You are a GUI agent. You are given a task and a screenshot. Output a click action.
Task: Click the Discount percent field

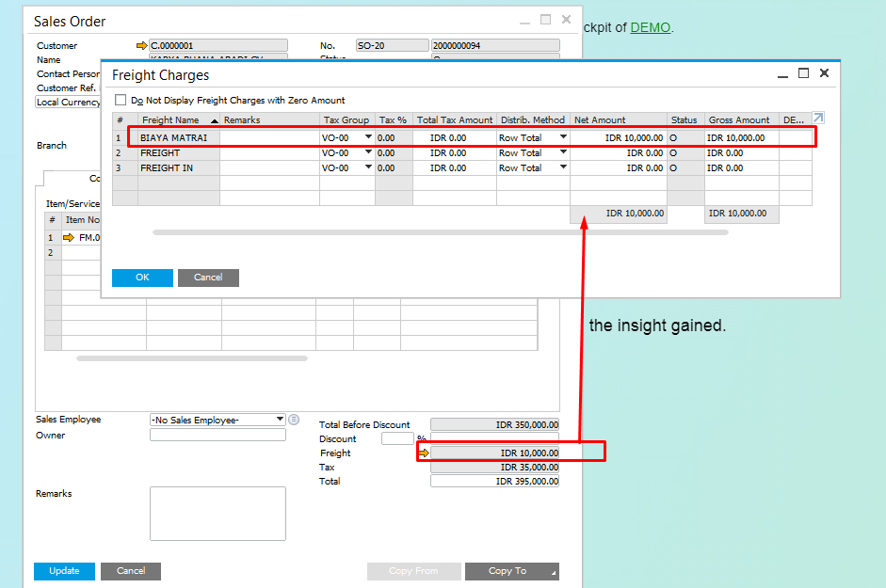point(397,438)
